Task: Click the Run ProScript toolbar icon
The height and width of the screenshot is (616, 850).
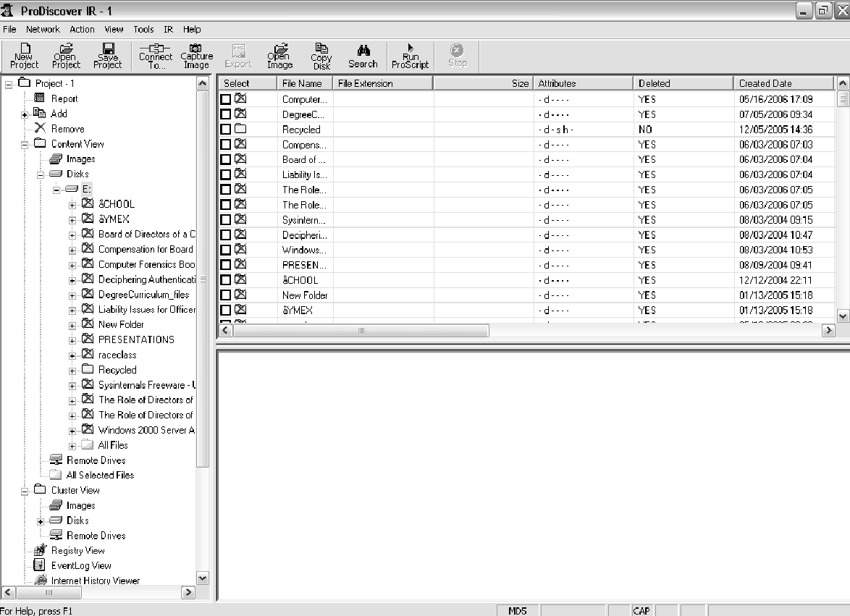Action: pyautogui.click(x=410, y=56)
